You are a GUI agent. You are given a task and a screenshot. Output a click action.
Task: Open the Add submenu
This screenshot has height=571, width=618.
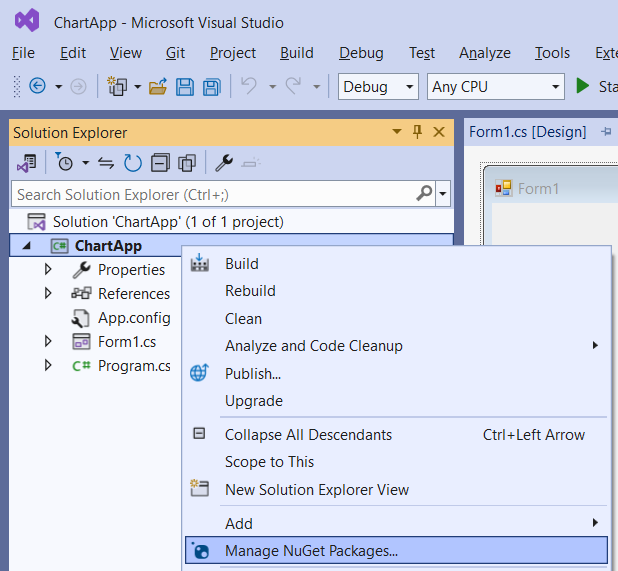(x=396, y=523)
